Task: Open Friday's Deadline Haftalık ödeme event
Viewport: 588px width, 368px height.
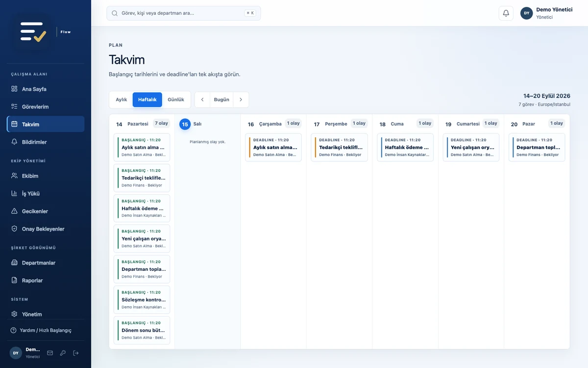Action: [x=405, y=147]
